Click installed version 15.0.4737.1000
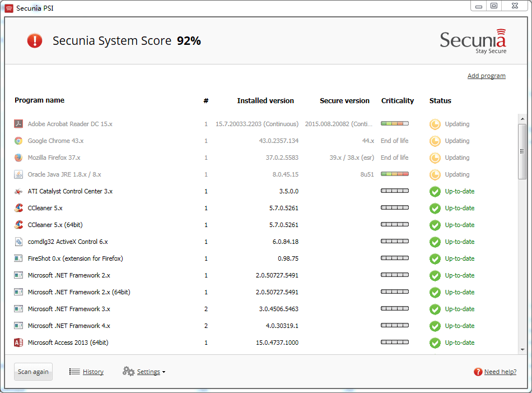The image size is (532, 393). [277, 343]
